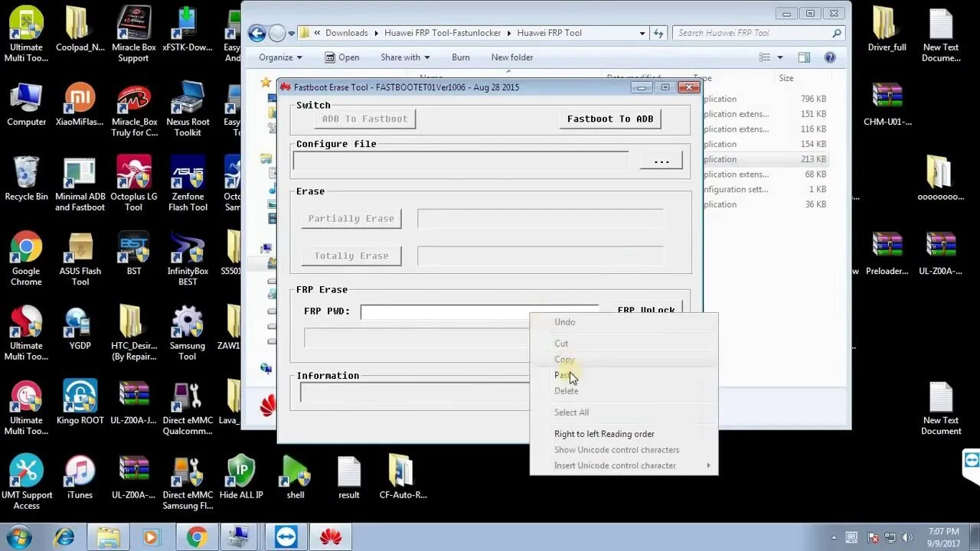Click Huawei FRP Tool-Fastunlocker breadcrumb

443,33
